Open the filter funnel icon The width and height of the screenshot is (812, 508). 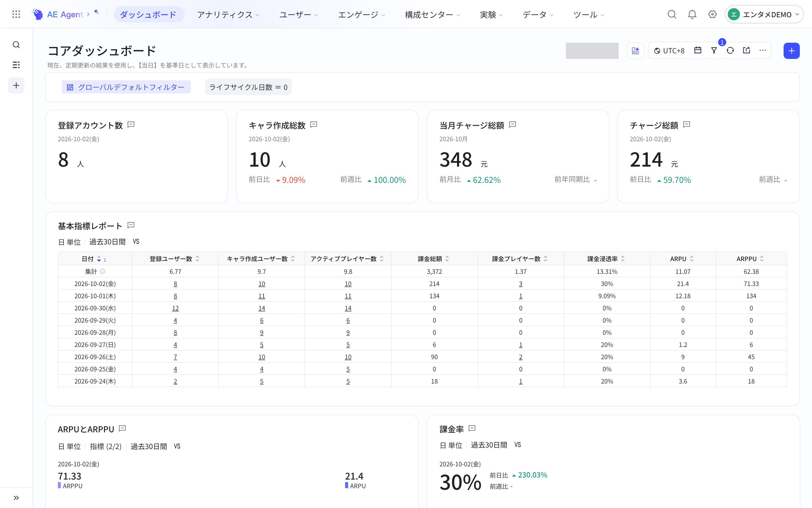pos(714,50)
